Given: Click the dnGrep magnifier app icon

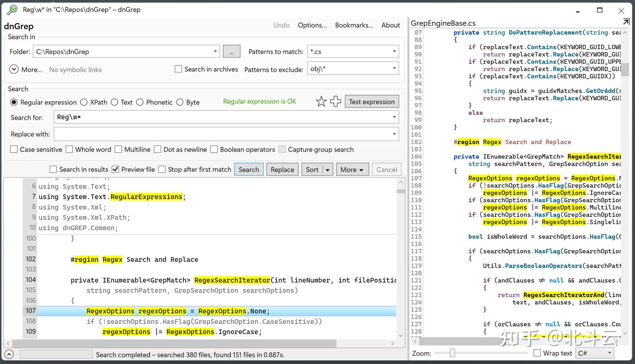Looking at the screenshot, I should coord(12,9).
